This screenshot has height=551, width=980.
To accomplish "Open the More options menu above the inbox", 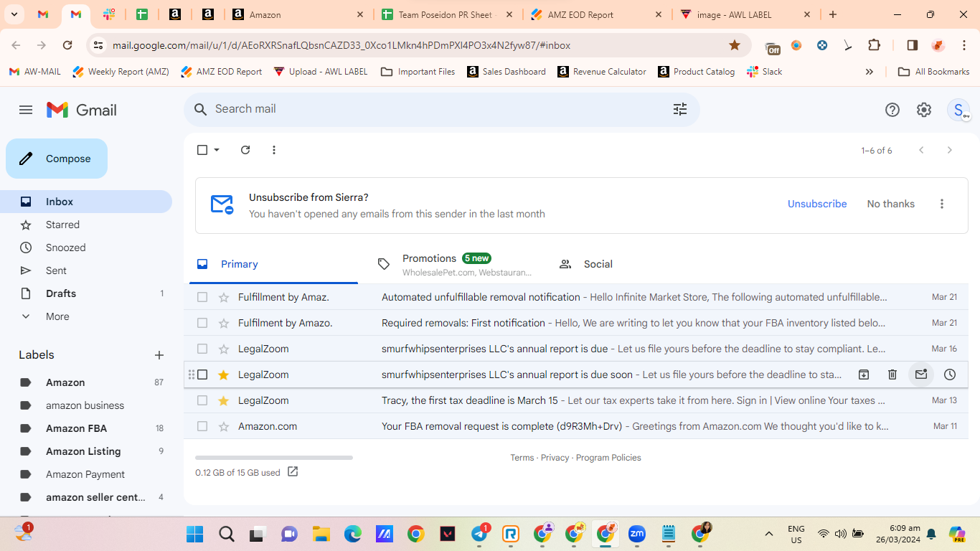I will [x=274, y=150].
